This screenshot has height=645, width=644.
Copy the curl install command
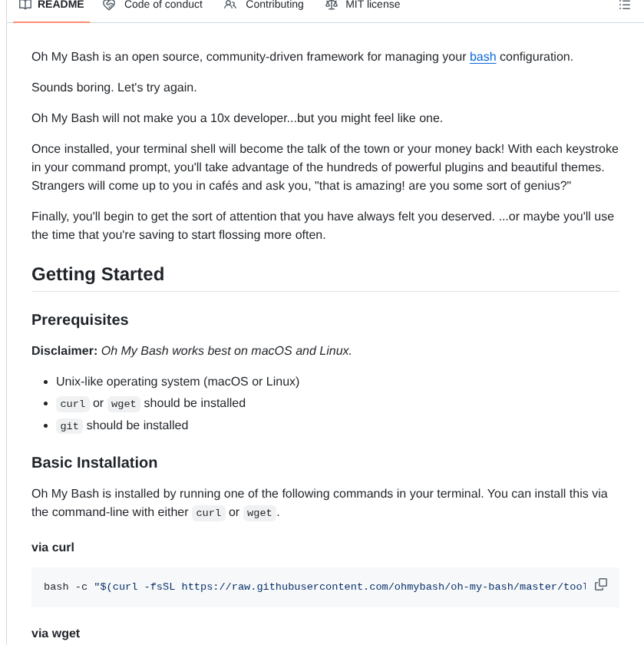point(601,584)
